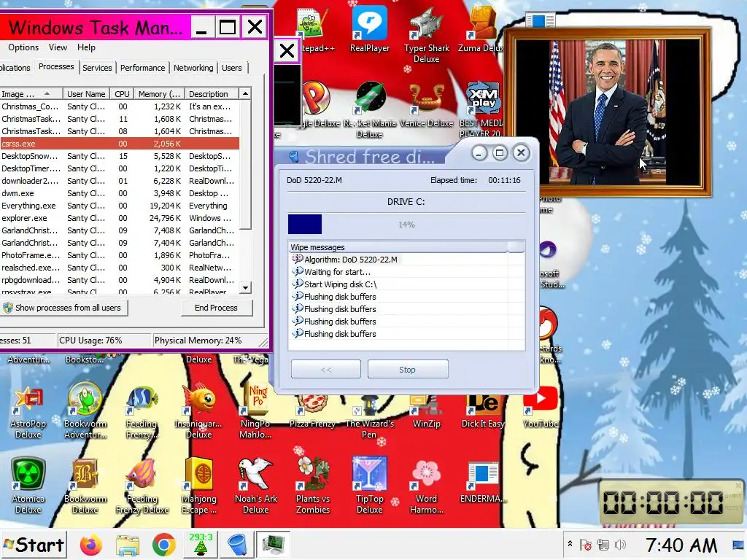This screenshot has width=747, height=560.
Task: Click the End Process button
Action: click(216, 308)
